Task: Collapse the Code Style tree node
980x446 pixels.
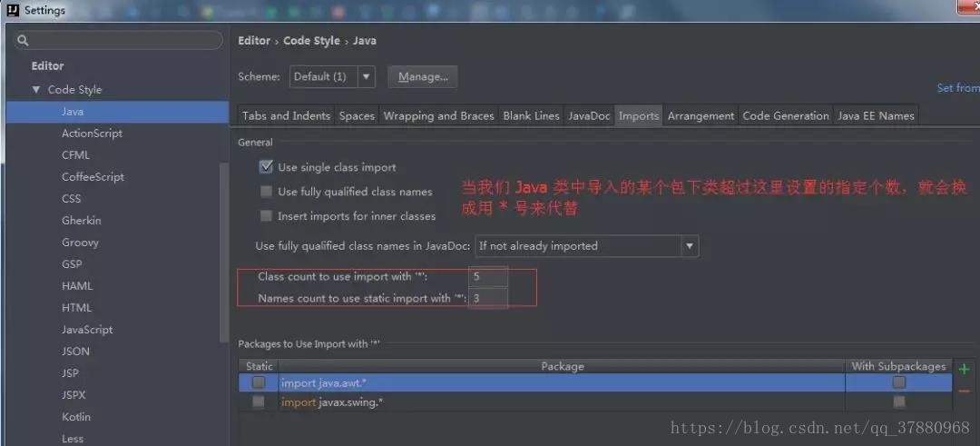Action: (36, 89)
